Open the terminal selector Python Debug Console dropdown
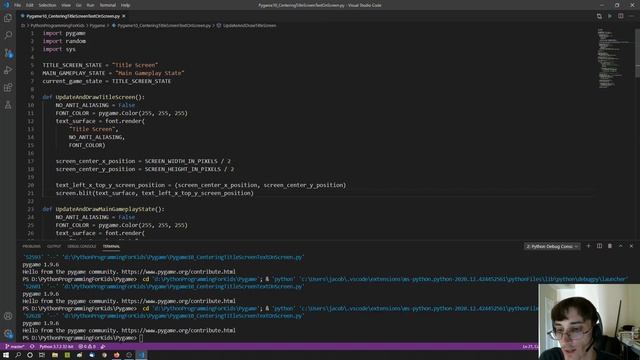This screenshot has width=640, height=360. [x=552, y=246]
